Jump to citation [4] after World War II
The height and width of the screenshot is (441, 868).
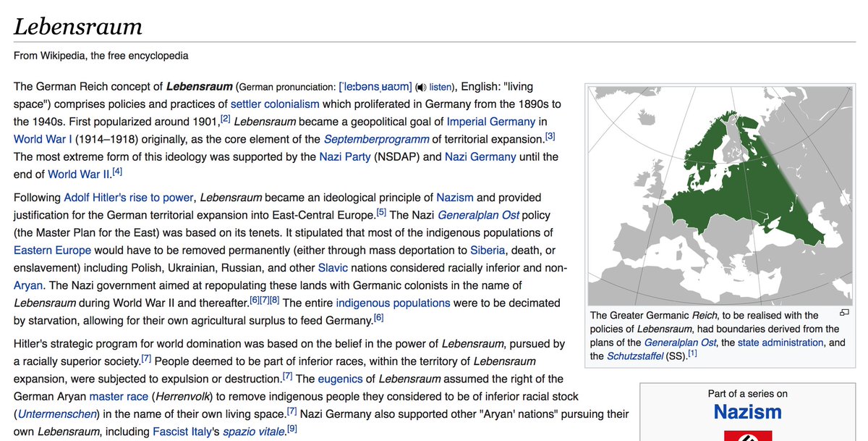tap(118, 170)
